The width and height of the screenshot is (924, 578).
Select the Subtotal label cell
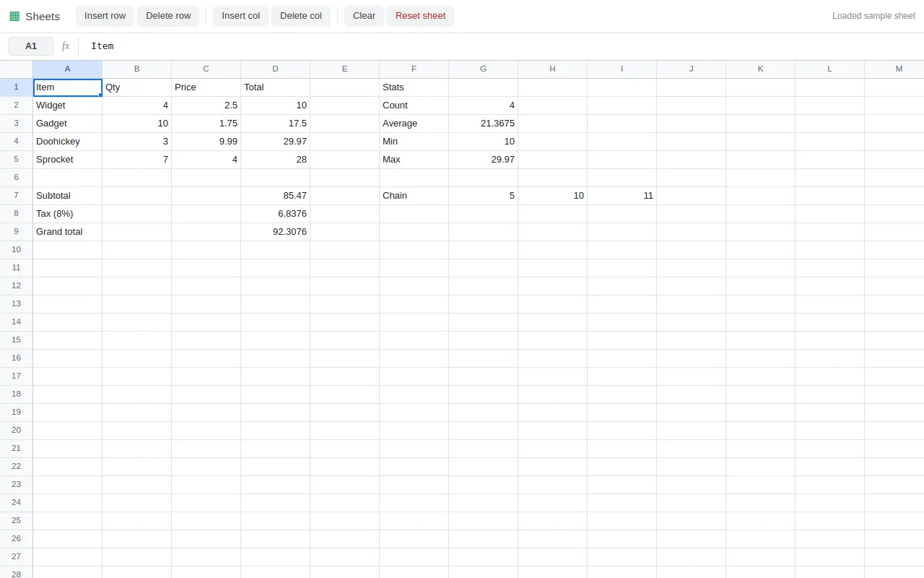(68, 196)
